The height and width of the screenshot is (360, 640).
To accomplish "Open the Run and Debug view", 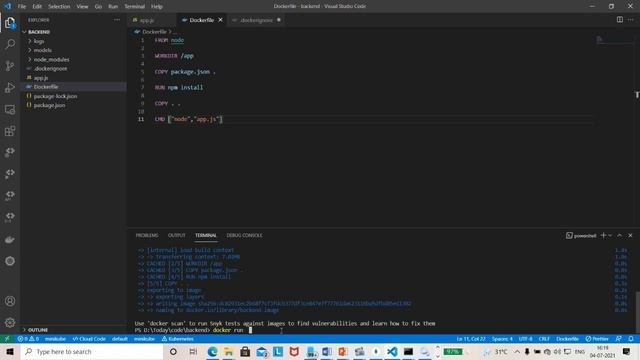I will pos(10,87).
